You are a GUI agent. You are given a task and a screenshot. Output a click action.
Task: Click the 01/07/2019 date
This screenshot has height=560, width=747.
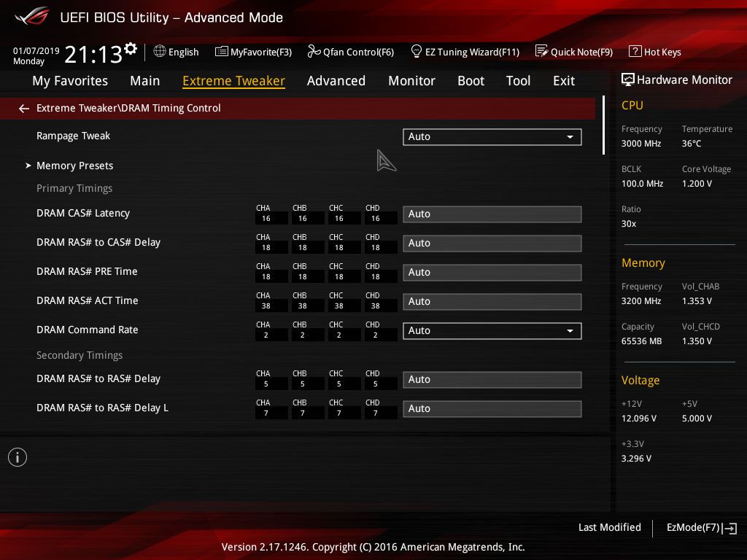coord(36,50)
